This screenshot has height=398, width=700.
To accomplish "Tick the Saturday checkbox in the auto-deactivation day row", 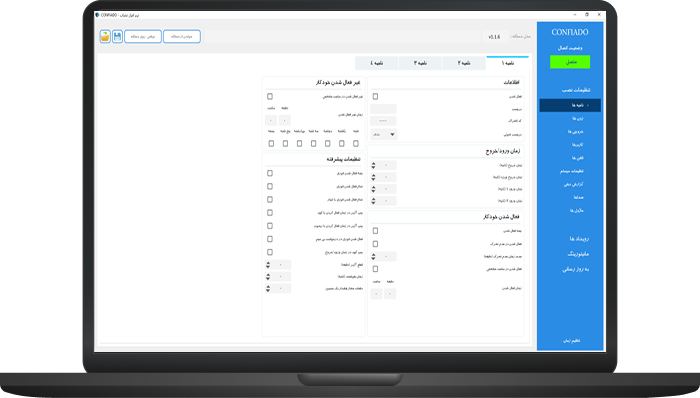I will [x=356, y=143].
